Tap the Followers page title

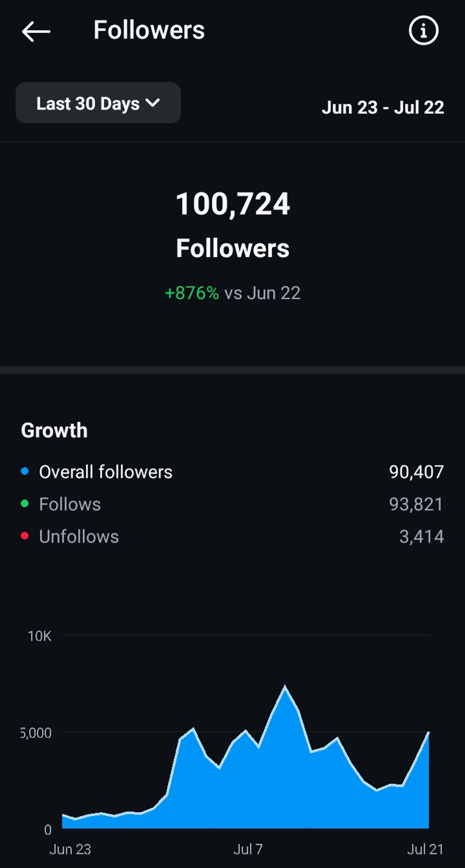[149, 30]
